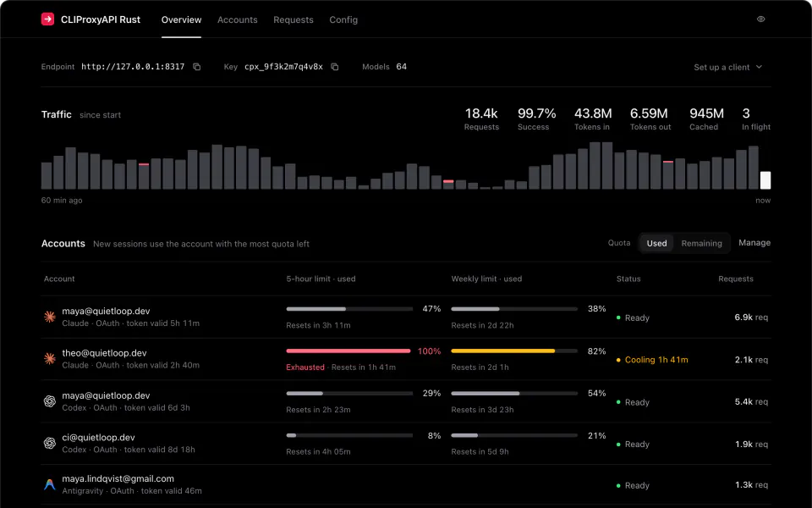Click the key cpx_9f3k2m7q4v8x text

283,67
